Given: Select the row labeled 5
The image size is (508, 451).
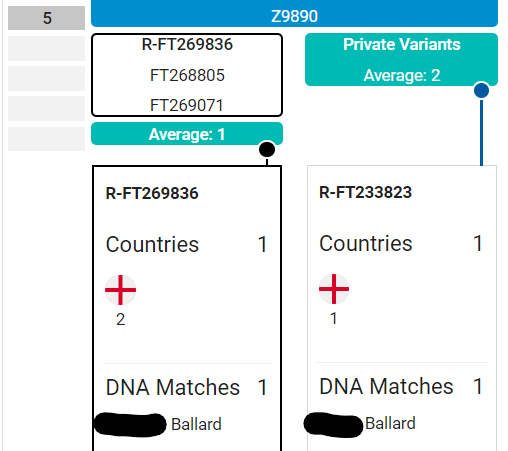Looking at the screenshot, I should point(46,18).
